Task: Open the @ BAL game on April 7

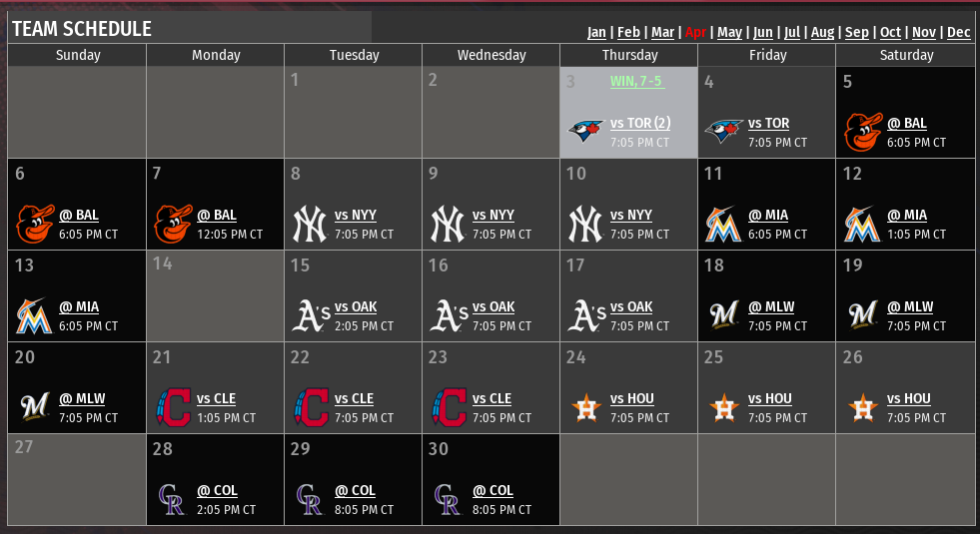Action: point(217,216)
